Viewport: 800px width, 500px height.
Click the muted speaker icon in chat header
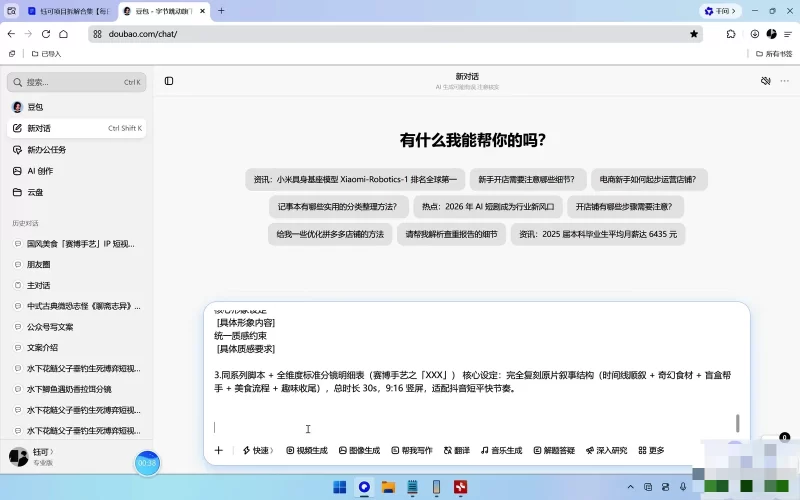[x=765, y=81]
